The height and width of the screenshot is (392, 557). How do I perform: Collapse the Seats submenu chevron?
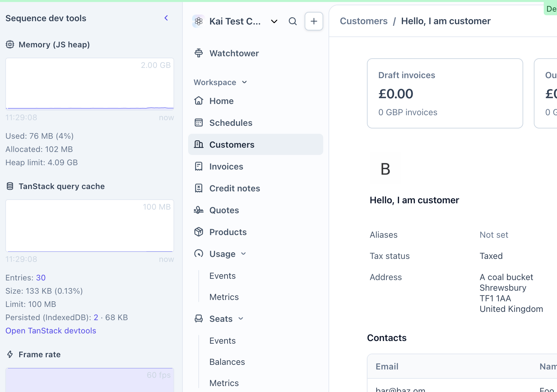tap(241, 318)
